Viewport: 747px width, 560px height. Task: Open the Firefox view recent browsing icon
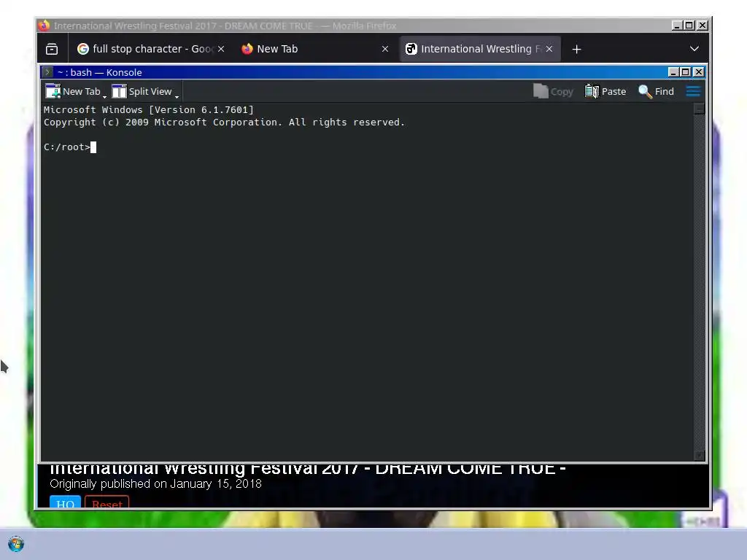click(x=52, y=49)
